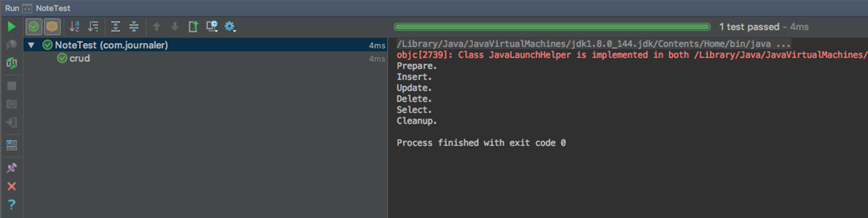Screen dimensions: 868x218
Task: Click the Toggle auto-test icon
Action: click(11, 63)
